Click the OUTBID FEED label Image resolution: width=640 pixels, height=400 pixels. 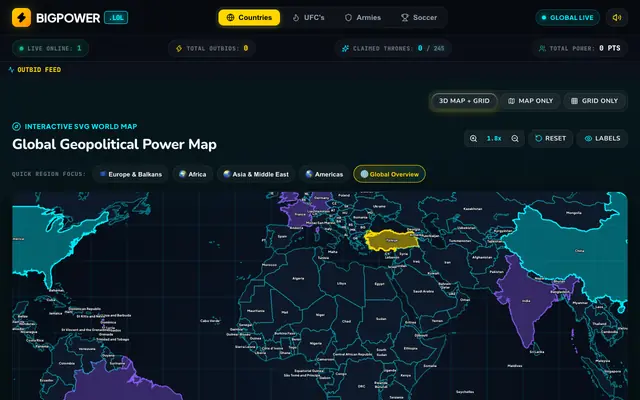[39, 70]
